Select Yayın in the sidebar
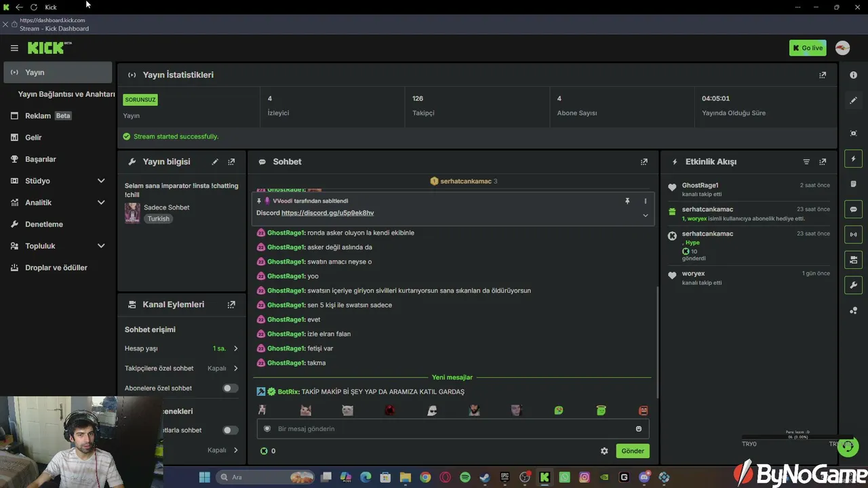Screen dimensions: 868x488 pyautogui.click(x=58, y=73)
